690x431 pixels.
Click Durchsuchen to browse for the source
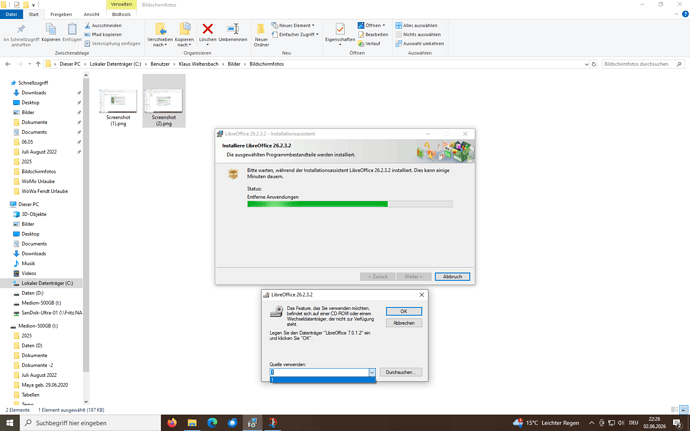pyautogui.click(x=400, y=372)
